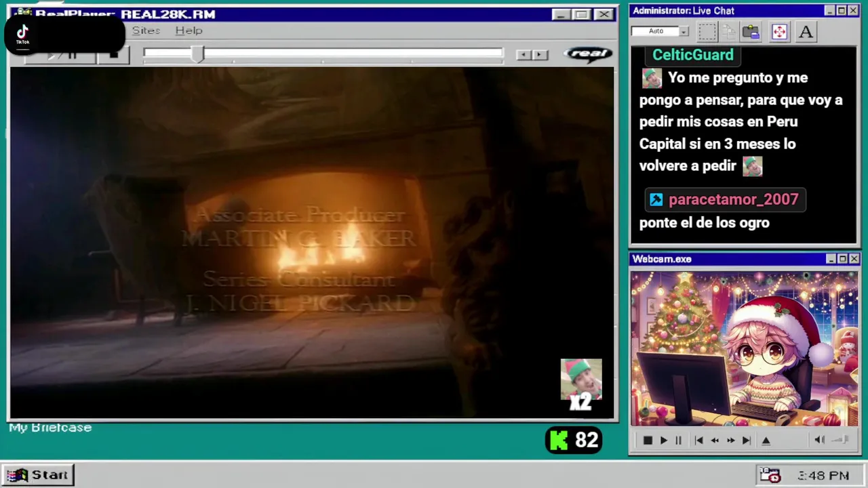
Task: Click the Webcam.exe skip to start button
Action: [x=698, y=441]
